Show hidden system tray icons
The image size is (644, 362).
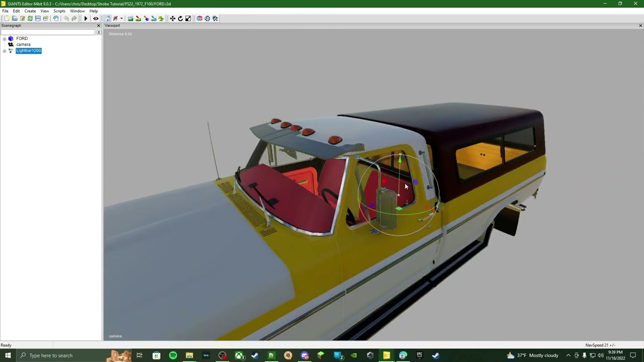569,355
